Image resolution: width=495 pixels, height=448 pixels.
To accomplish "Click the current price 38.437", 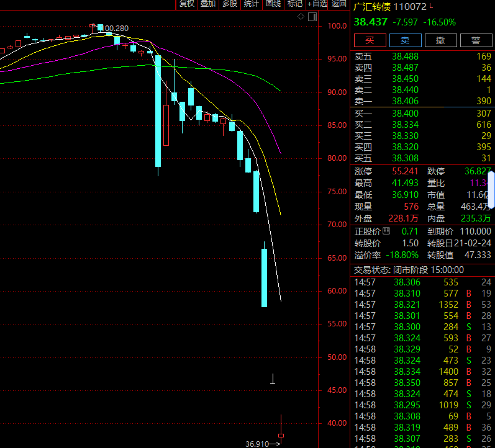I will pos(371,22).
